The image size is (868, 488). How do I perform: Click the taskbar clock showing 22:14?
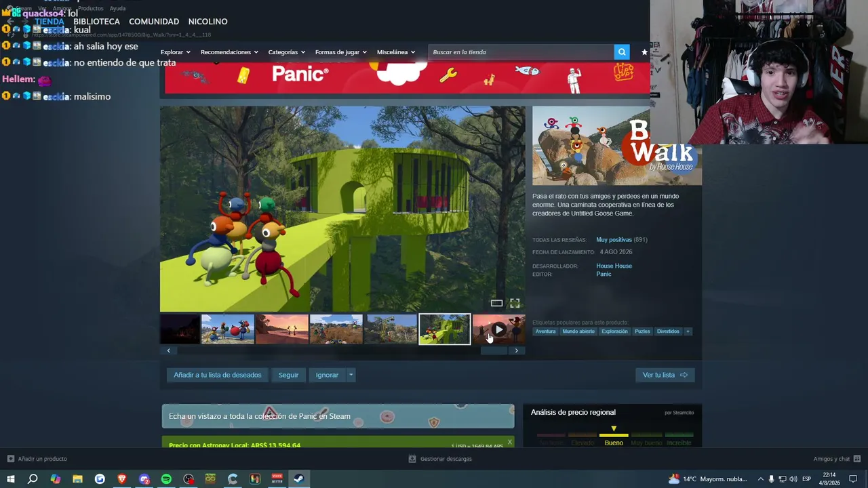(829, 479)
